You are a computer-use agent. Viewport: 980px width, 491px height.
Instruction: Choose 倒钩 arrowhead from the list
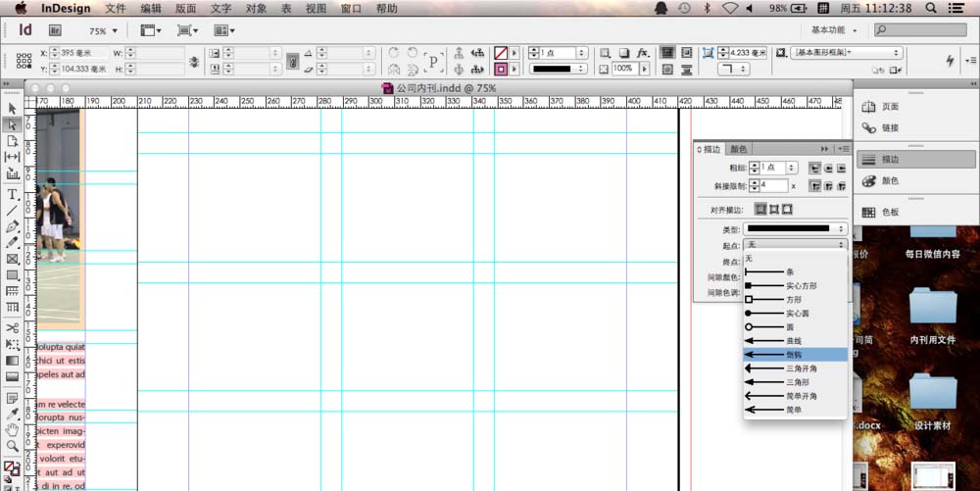[794, 355]
